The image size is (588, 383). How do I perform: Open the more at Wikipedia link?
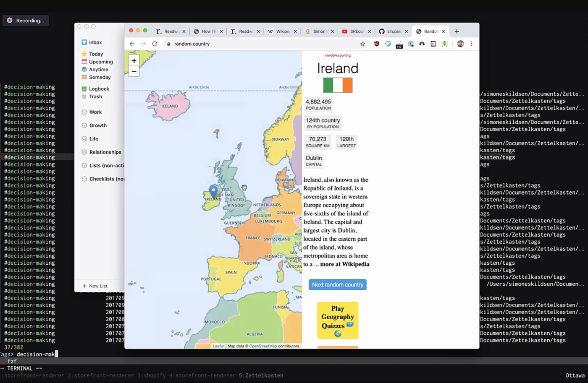[344, 264]
